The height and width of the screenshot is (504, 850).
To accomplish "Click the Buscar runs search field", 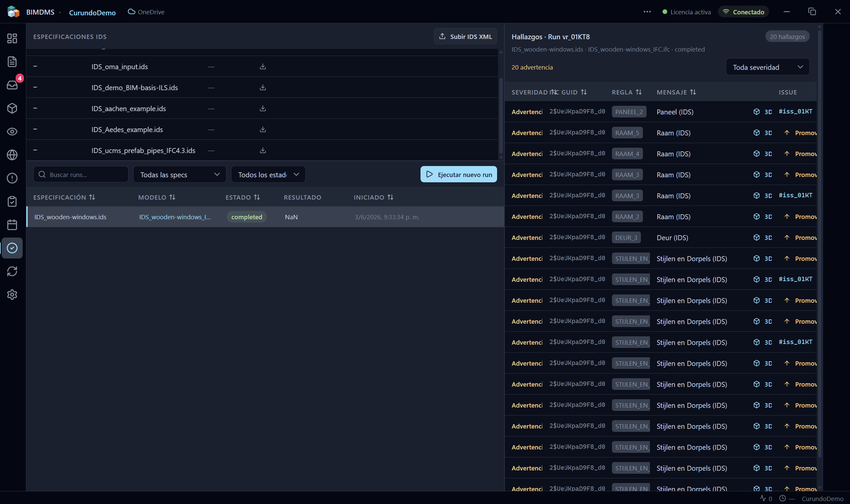I will pyautogui.click(x=81, y=175).
